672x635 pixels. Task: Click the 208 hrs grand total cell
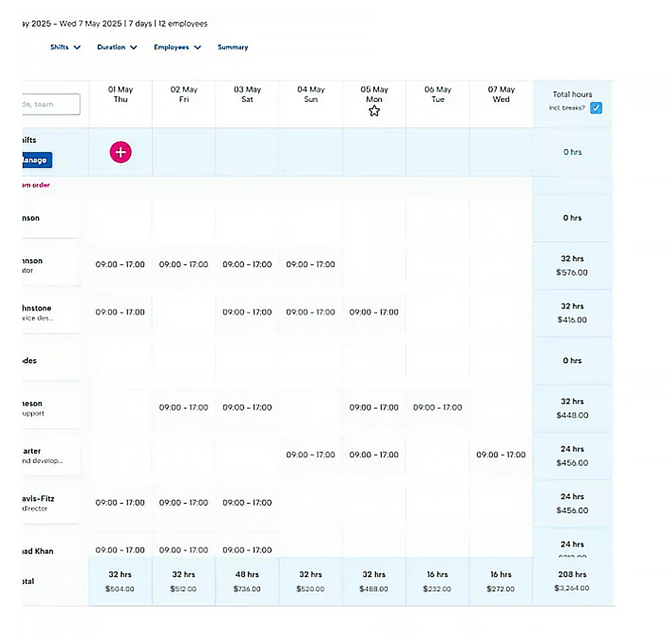click(572, 581)
